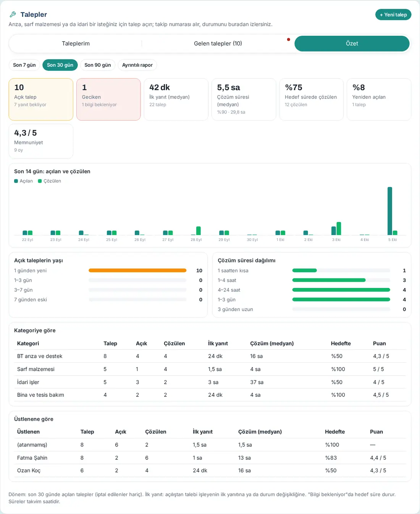Click the '37 sa' value for İdari işler
The image size is (420, 514).
257,382
